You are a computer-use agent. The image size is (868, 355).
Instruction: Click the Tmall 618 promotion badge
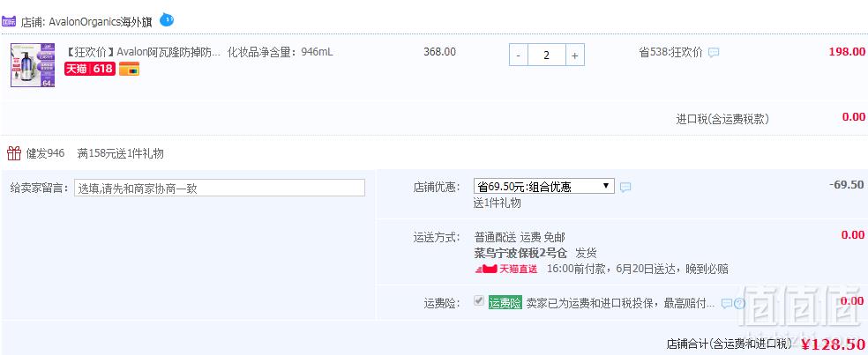(90, 69)
